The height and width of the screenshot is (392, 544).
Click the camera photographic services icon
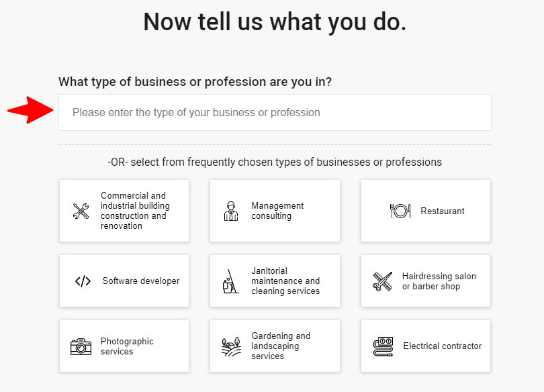point(81,346)
